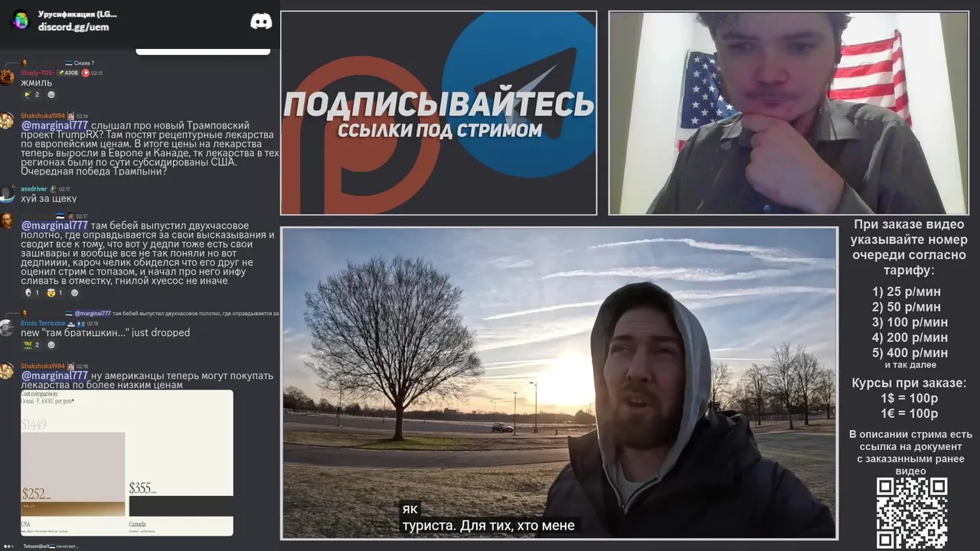Add reaction to 'just dropped' message

coord(51,345)
